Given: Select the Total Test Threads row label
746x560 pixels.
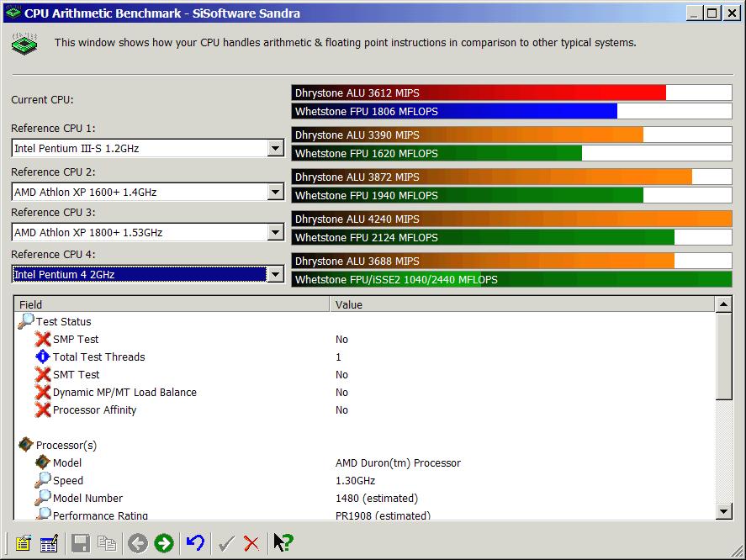Looking at the screenshot, I should [99, 357].
